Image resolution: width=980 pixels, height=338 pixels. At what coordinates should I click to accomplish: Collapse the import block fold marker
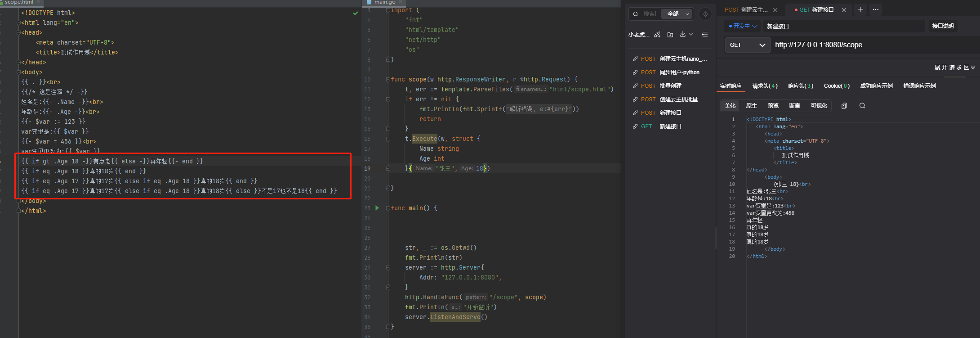[x=388, y=10]
